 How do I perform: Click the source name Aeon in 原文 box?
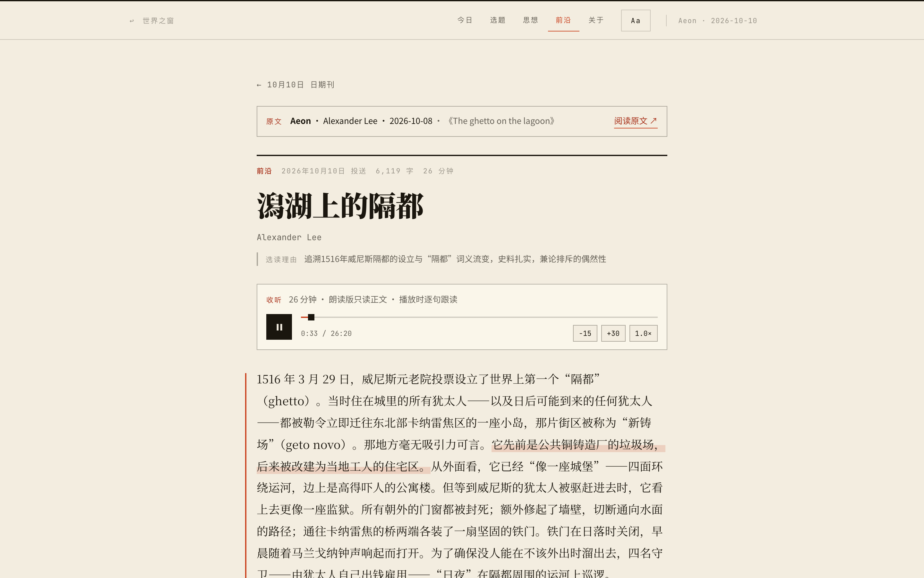pos(301,121)
